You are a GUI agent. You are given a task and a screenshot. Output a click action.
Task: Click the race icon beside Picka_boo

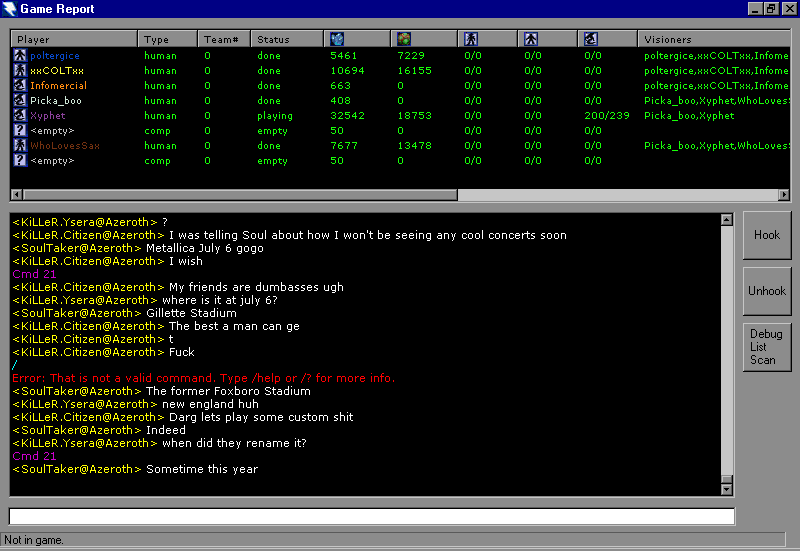tap(20, 100)
